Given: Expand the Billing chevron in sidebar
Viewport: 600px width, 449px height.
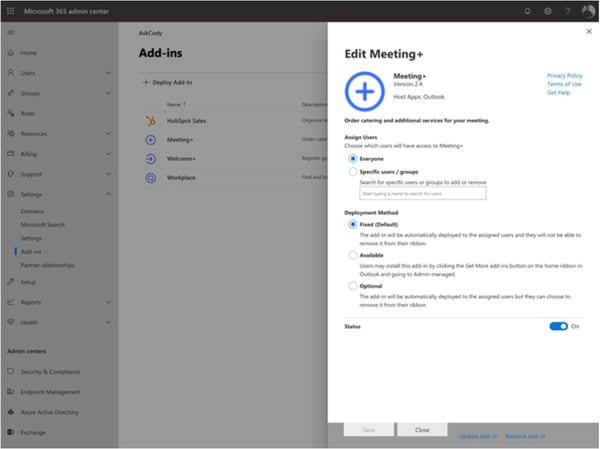Looking at the screenshot, I should tap(109, 153).
